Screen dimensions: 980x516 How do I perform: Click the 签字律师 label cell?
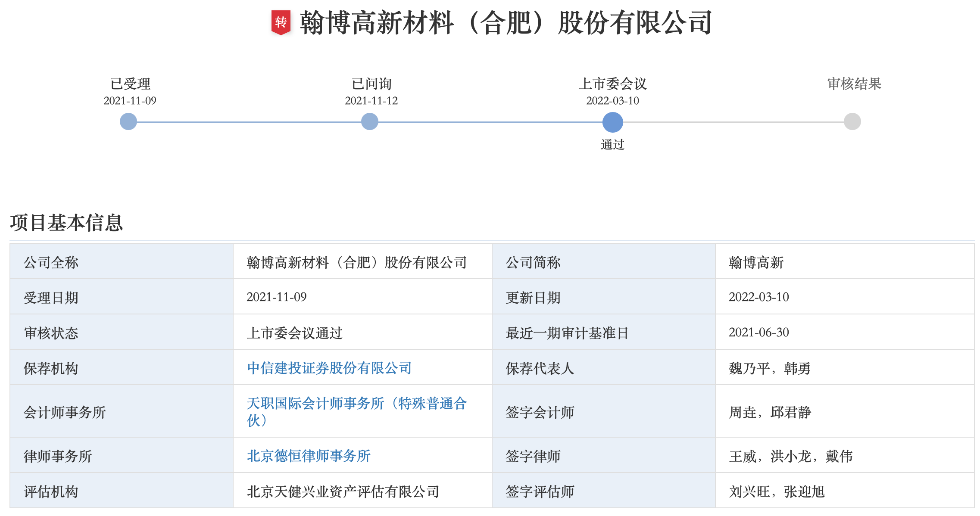[x=604, y=455]
